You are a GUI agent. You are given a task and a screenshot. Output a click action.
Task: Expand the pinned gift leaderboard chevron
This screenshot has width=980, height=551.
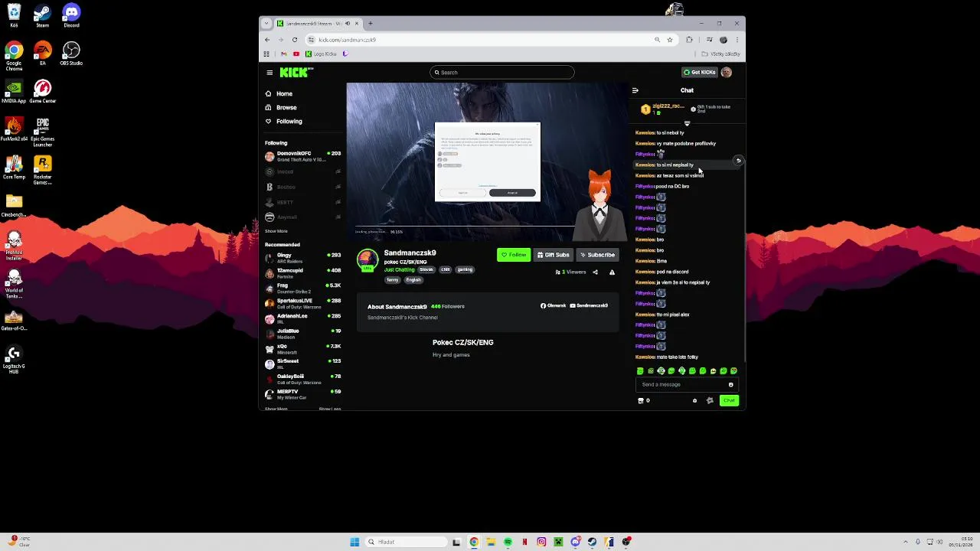(687, 123)
